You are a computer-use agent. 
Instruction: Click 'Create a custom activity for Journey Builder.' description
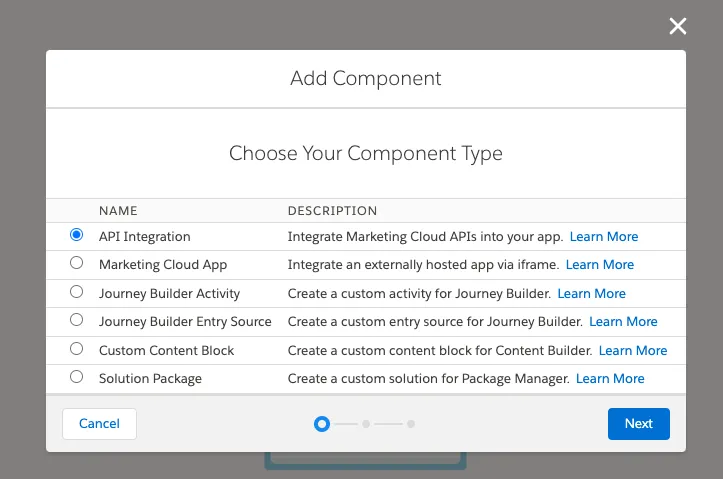click(x=419, y=294)
